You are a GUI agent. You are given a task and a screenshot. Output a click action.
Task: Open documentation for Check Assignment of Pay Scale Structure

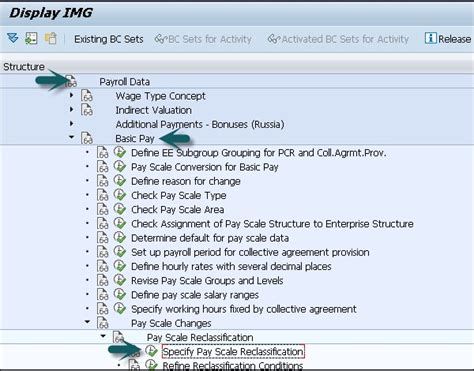coord(103,224)
